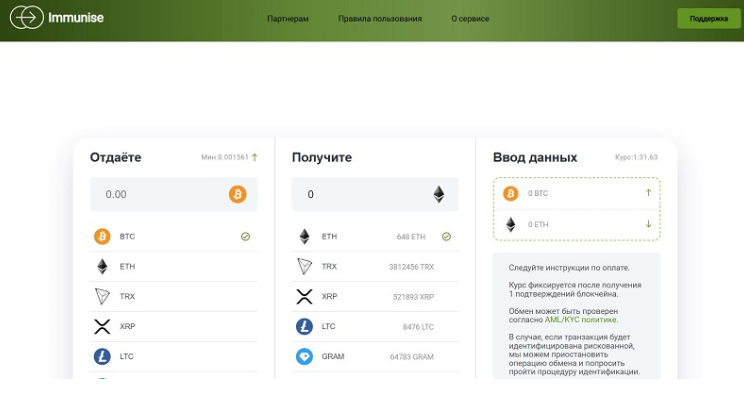This screenshot has height=396, width=744.
Task: Toggle the BTC selected checkmark in Отдаёте
Action: [245, 236]
